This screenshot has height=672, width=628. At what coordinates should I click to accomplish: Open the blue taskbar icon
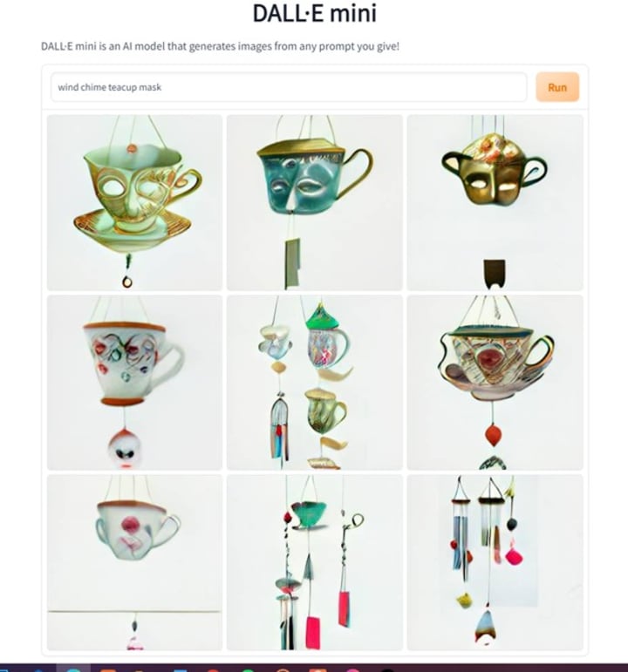[181, 670]
